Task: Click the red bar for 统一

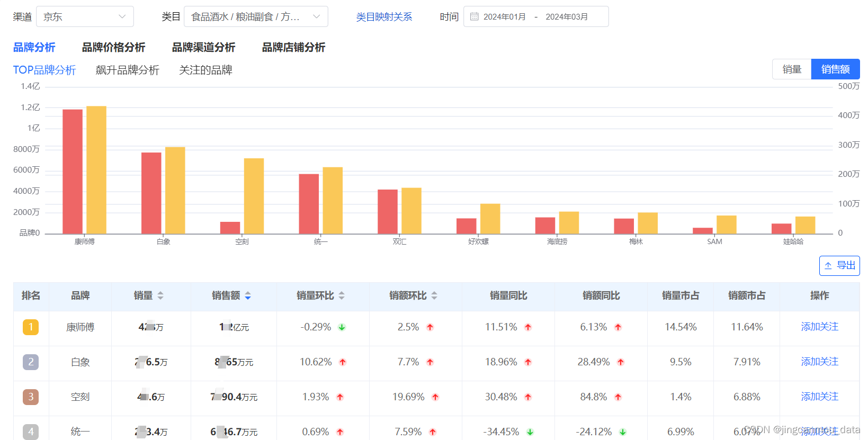Action: pyautogui.click(x=309, y=204)
